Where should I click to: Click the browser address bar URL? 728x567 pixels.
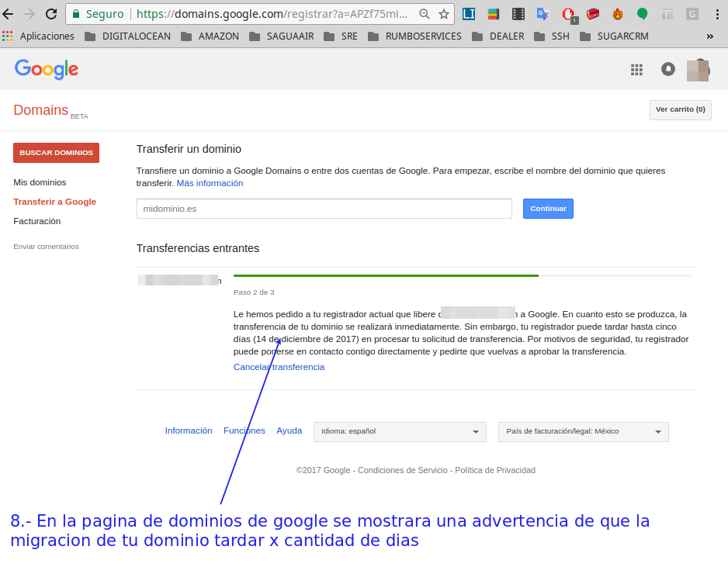tap(272, 14)
